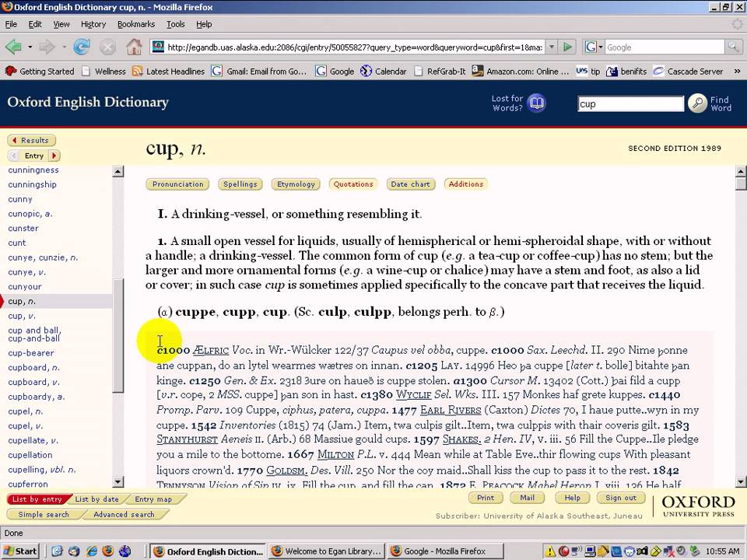Open the View menu
Viewport: 747px width, 560px height.
point(61,24)
